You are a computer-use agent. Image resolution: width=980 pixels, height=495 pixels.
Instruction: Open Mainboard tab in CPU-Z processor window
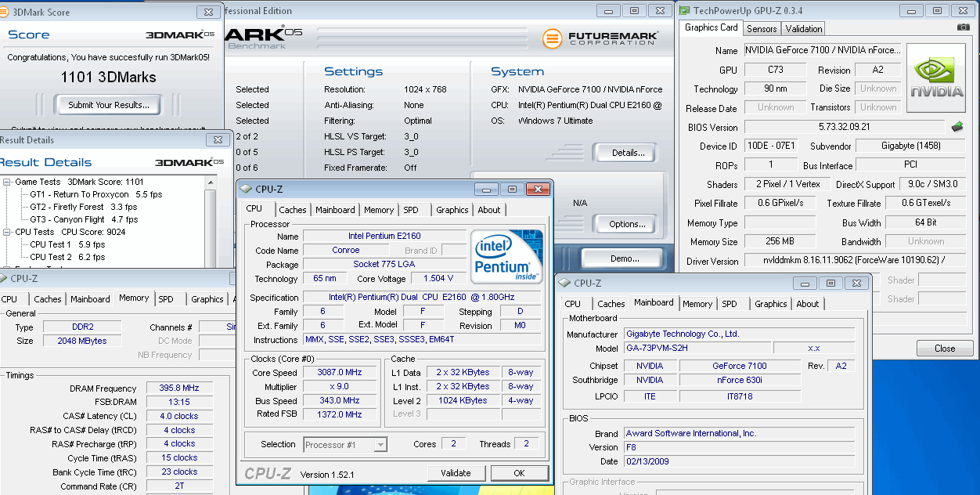[335, 210]
